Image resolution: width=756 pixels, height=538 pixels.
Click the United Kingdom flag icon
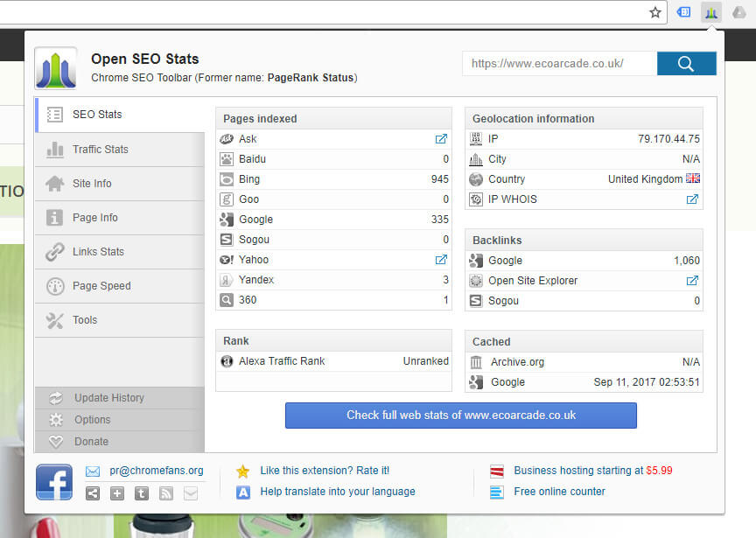pyautogui.click(x=693, y=178)
